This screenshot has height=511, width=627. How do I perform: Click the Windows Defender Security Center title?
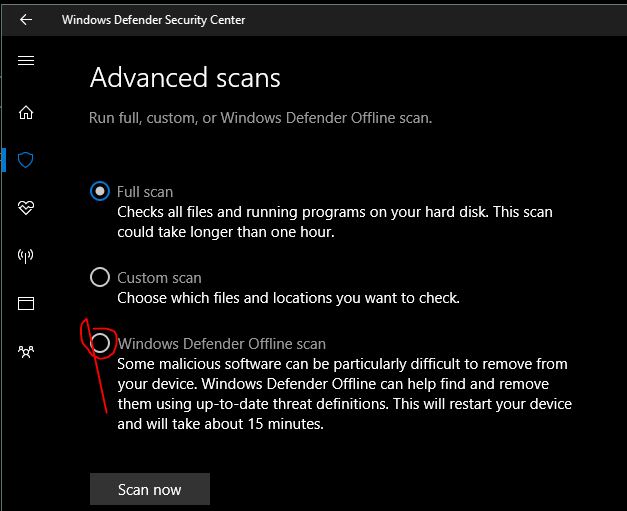point(153,19)
